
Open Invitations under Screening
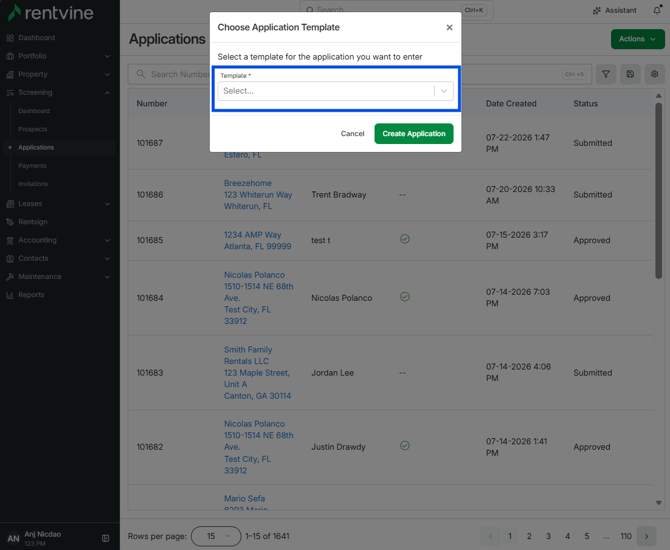[33, 184]
